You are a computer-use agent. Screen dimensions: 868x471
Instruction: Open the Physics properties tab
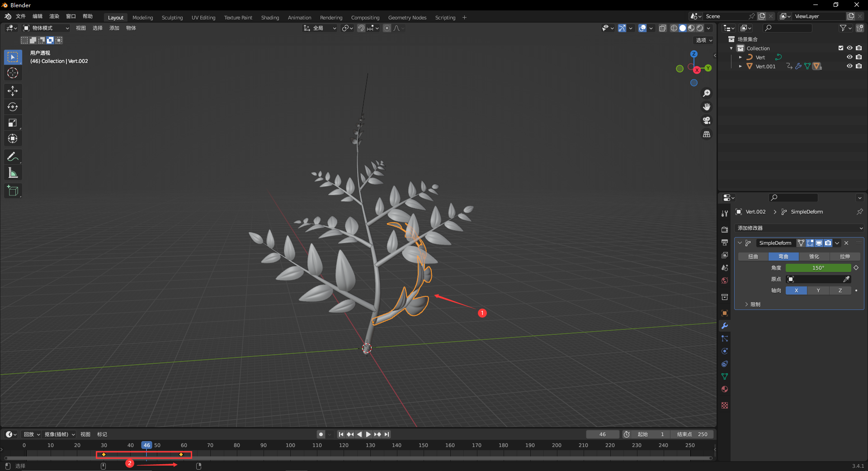pyautogui.click(x=725, y=351)
